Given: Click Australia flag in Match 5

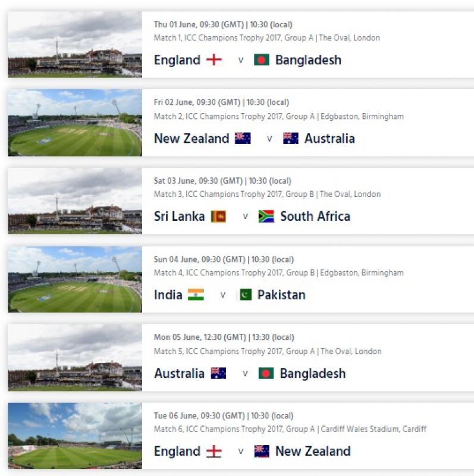Looking at the screenshot, I should 218,374.
